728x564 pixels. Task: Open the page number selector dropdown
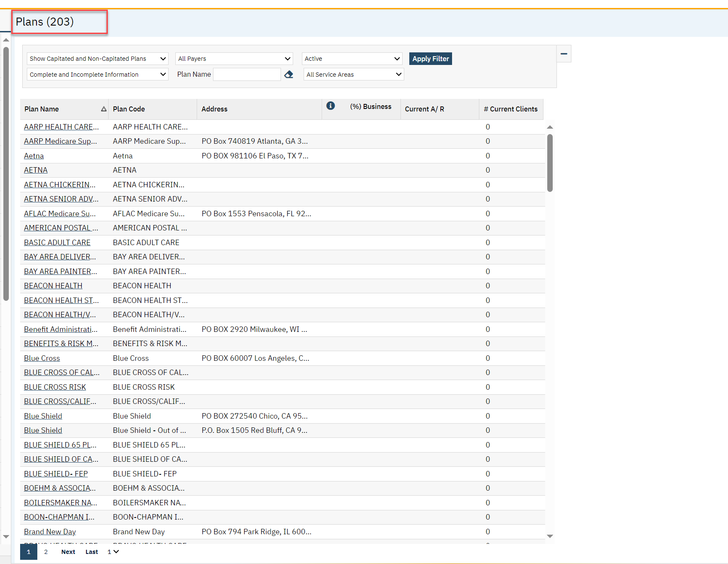113,552
